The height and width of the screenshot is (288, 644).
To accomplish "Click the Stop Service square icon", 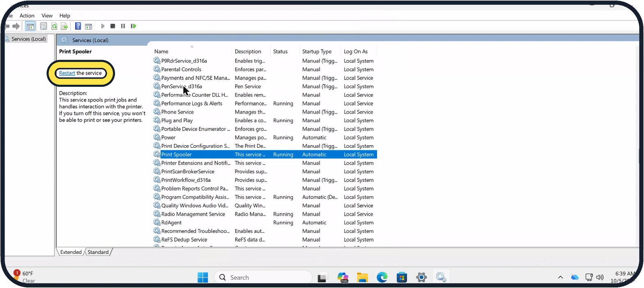I will 113,26.
